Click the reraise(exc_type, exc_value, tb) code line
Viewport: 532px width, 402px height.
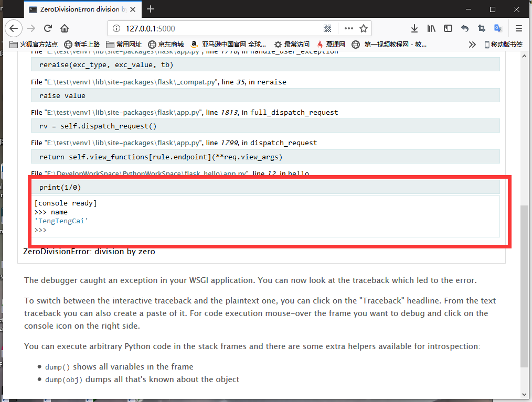(265, 64)
